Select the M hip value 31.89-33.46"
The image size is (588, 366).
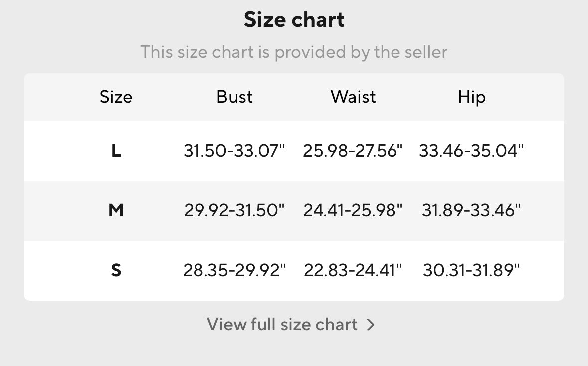pos(471,210)
